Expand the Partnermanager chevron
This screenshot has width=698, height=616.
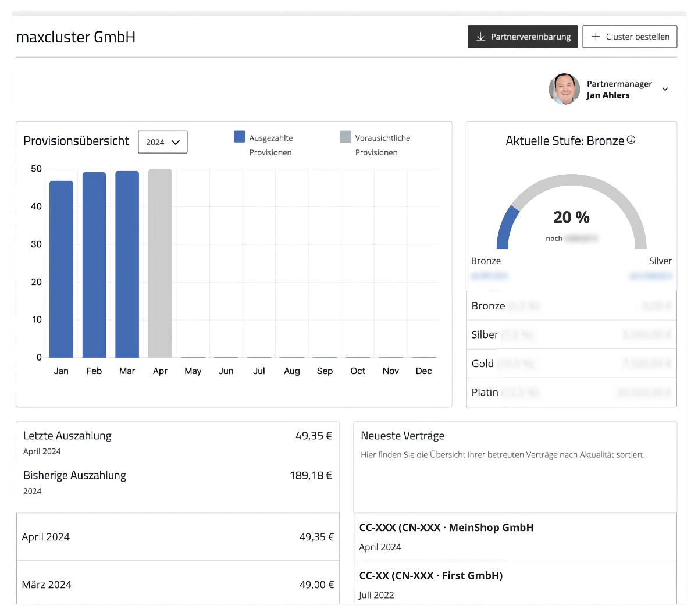[665, 89]
